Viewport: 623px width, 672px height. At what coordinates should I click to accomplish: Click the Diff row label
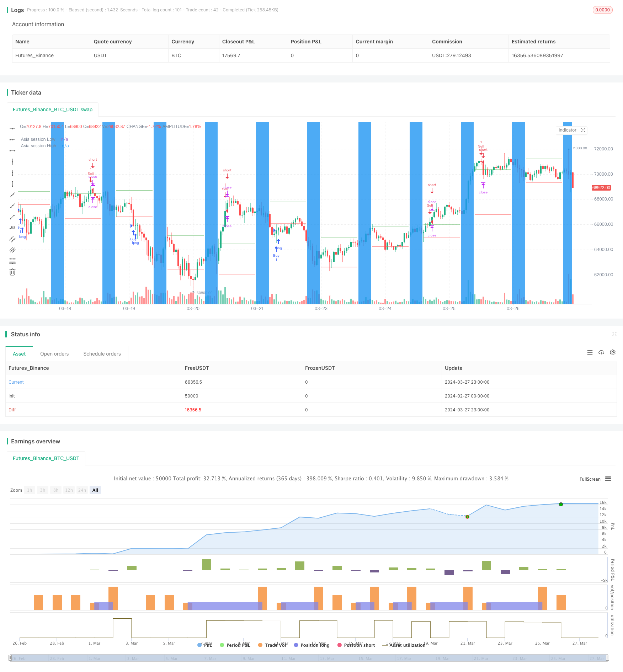coord(12,410)
